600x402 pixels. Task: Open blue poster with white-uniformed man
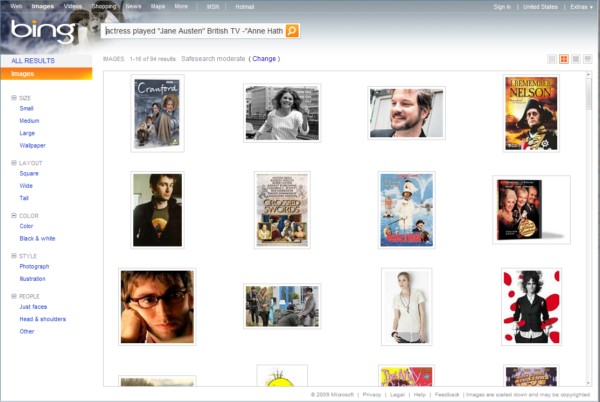(x=406, y=210)
